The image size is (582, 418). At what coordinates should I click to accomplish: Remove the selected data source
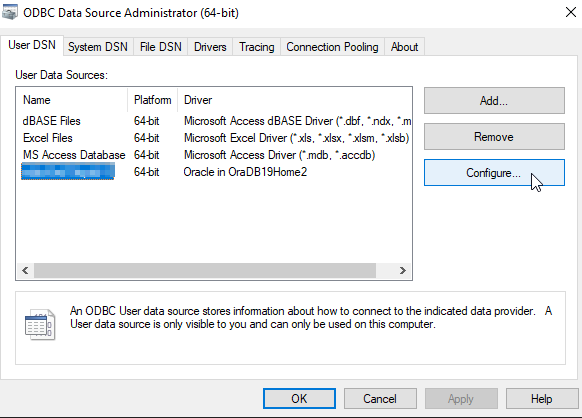click(x=494, y=137)
